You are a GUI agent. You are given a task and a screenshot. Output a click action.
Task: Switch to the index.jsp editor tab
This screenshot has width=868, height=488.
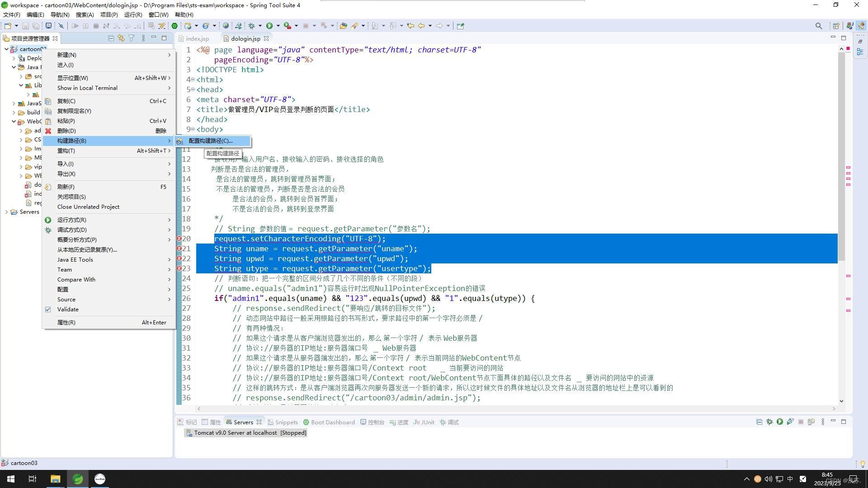[x=197, y=38]
